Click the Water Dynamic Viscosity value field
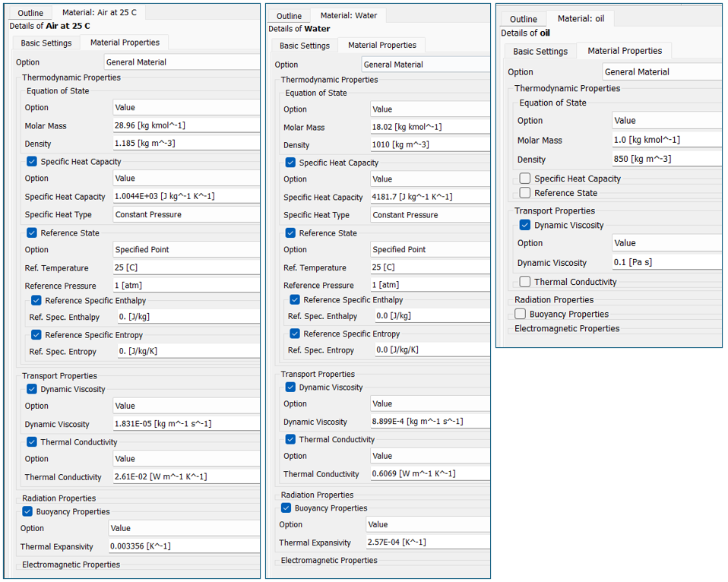 coord(429,422)
